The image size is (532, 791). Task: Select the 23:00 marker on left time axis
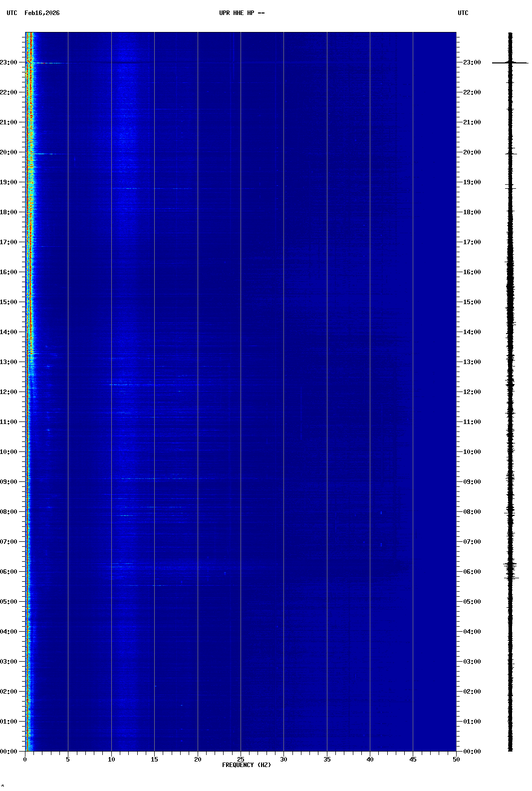point(9,62)
